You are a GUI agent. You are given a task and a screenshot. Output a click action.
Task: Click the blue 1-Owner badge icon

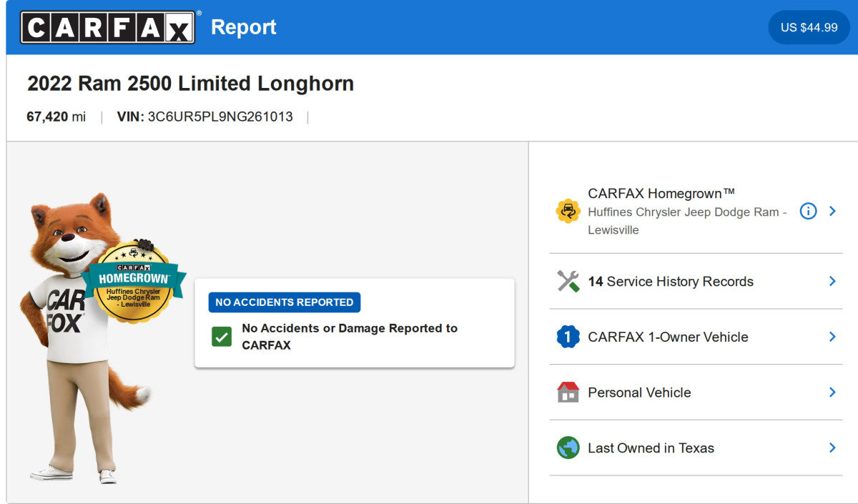[x=568, y=337]
